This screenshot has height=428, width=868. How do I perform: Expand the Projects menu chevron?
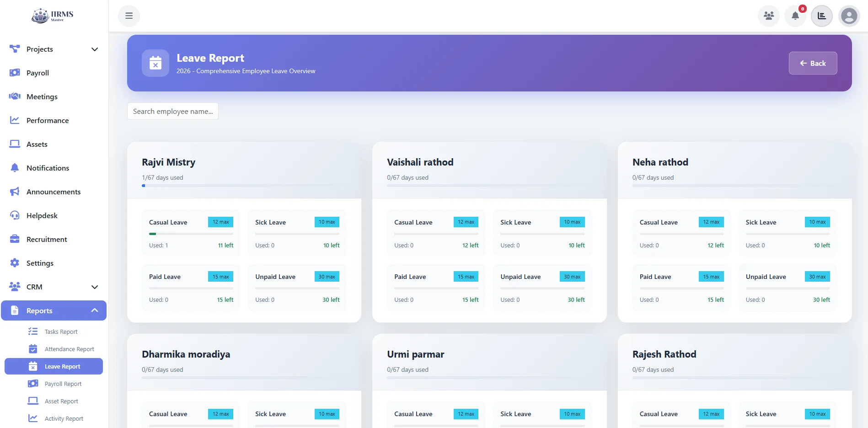95,49
